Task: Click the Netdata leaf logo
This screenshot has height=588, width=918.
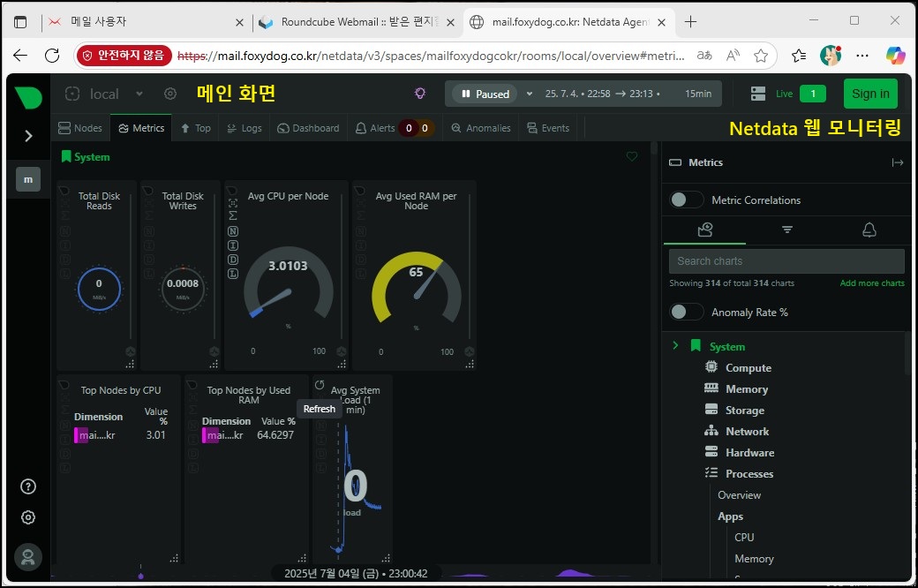Action: tap(28, 96)
